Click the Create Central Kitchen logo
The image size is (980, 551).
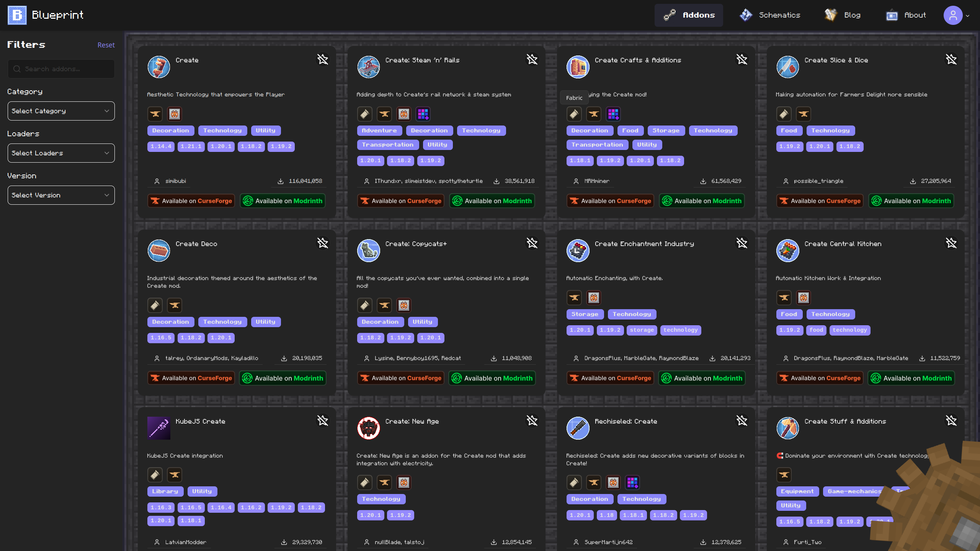pos(788,251)
